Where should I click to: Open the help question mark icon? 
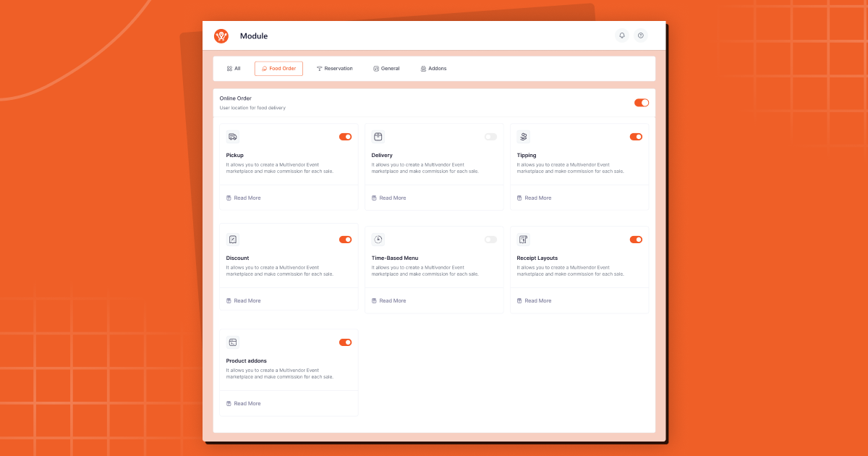(x=641, y=35)
